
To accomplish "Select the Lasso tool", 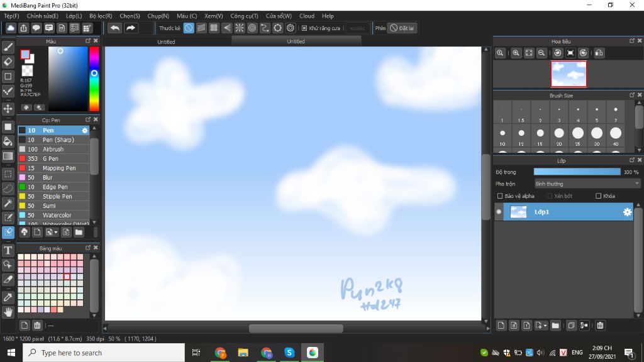I will 8,189.
